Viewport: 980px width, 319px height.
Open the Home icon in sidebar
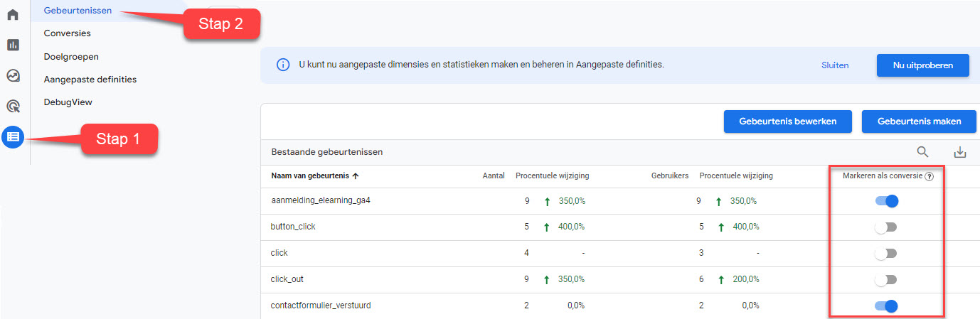[x=13, y=14]
